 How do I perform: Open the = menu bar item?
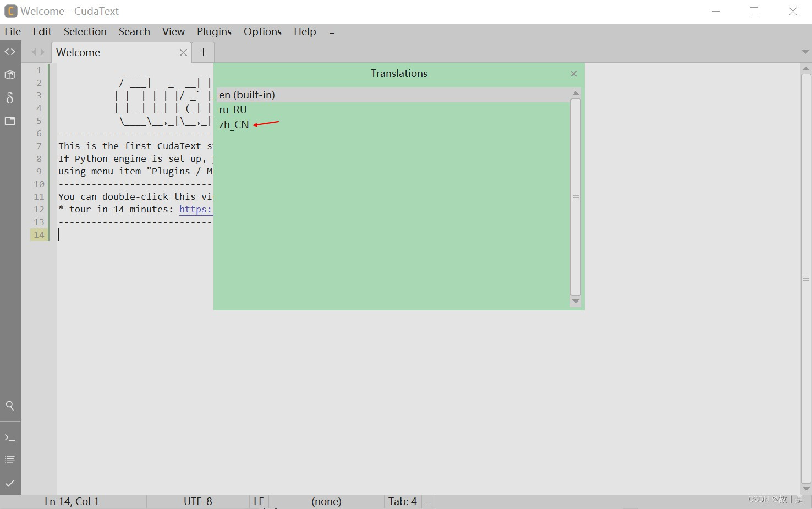click(x=332, y=32)
